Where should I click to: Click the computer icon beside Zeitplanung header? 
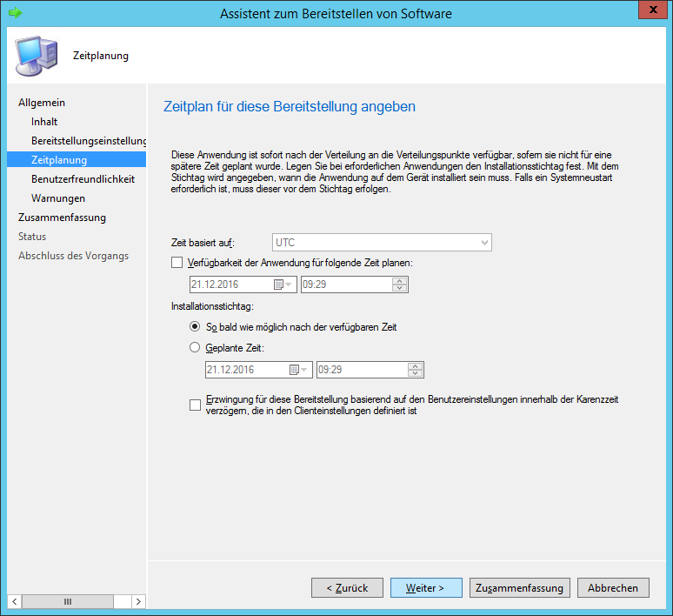pyautogui.click(x=35, y=56)
